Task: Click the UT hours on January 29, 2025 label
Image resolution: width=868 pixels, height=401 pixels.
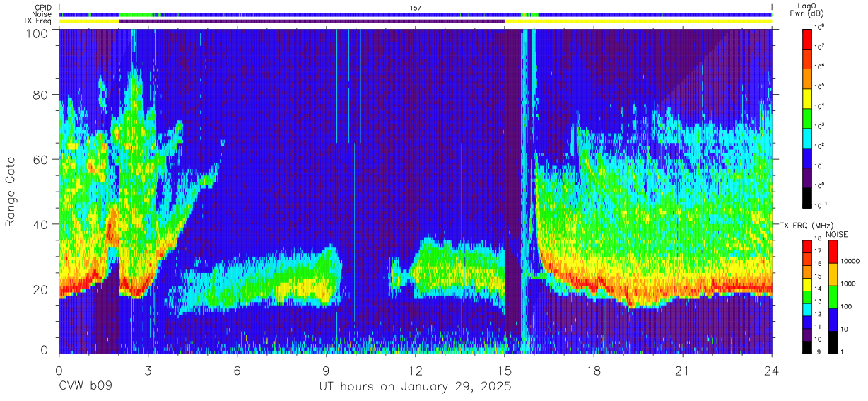Action: pyautogui.click(x=416, y=387)
